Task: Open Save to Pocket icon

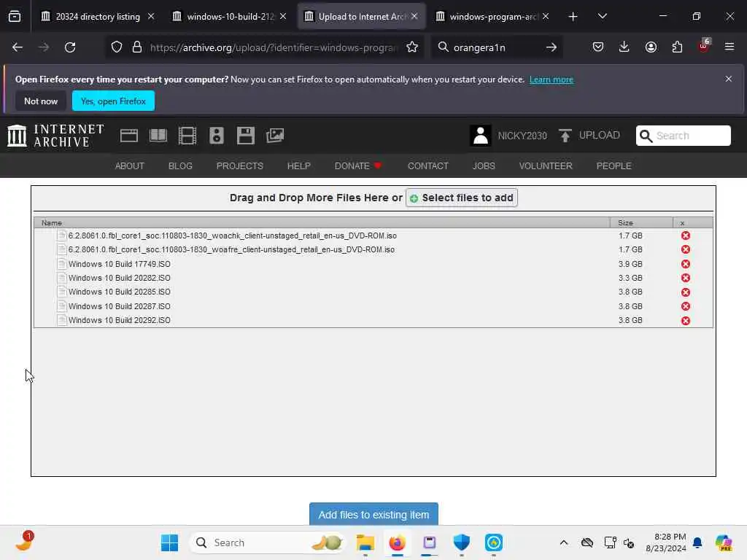Action: click(x=598, y=47)
